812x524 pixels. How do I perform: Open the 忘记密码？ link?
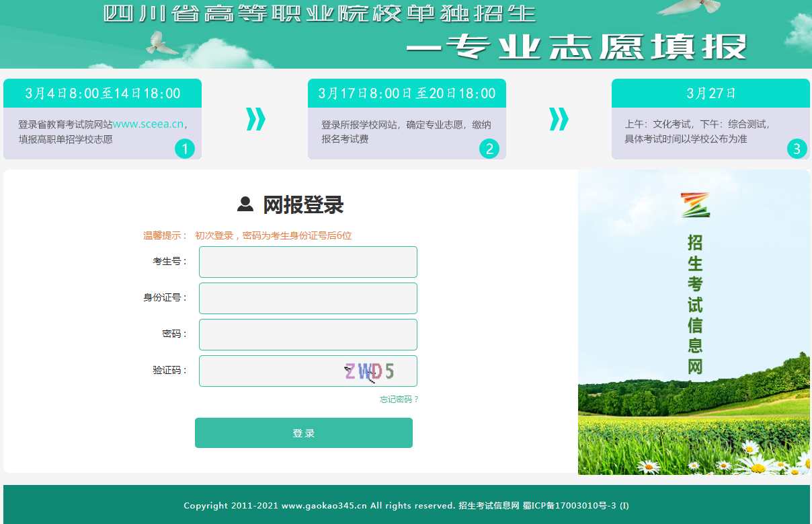tap(399, 400)
